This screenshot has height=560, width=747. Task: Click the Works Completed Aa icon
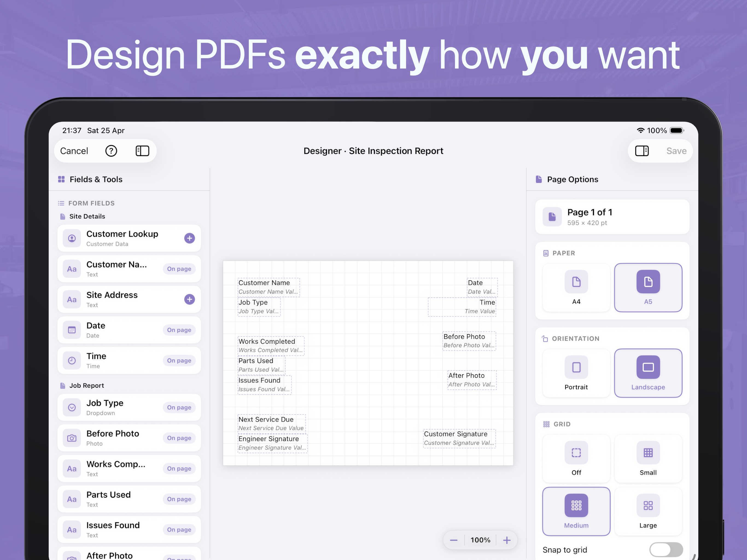72,468
